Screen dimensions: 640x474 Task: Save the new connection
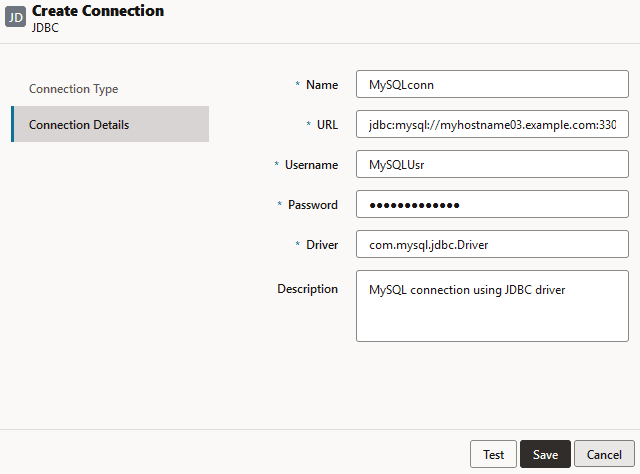tap(545, 454)
